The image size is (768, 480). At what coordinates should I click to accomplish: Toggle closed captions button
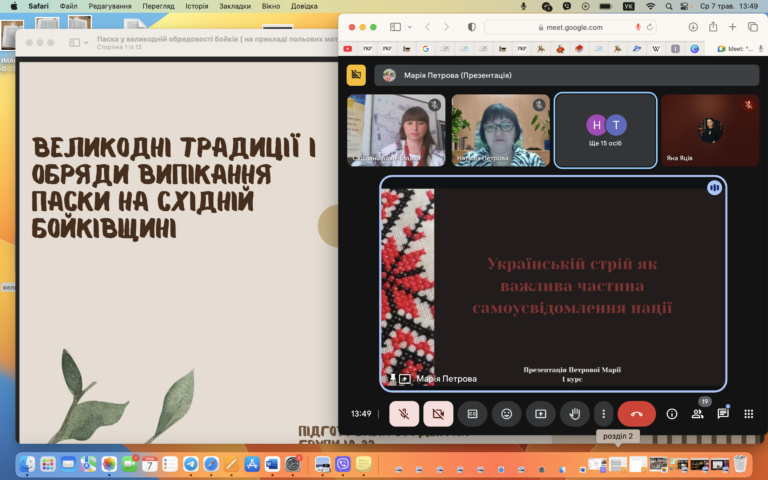472,414
